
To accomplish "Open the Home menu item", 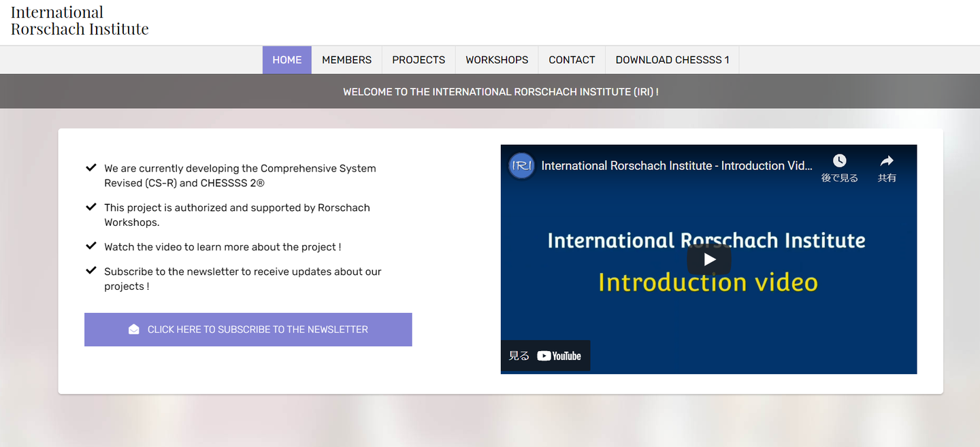I will [287, 60].
